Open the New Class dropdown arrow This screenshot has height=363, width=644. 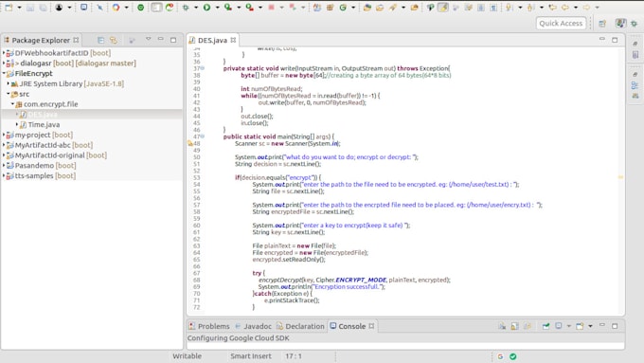click(x=353, y=8)
